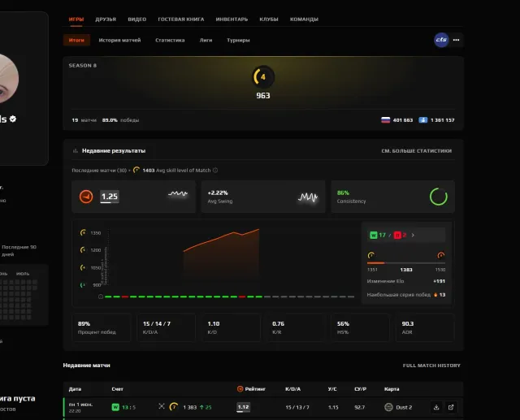Switch to Лиги sub-tab

pos(206,40)
